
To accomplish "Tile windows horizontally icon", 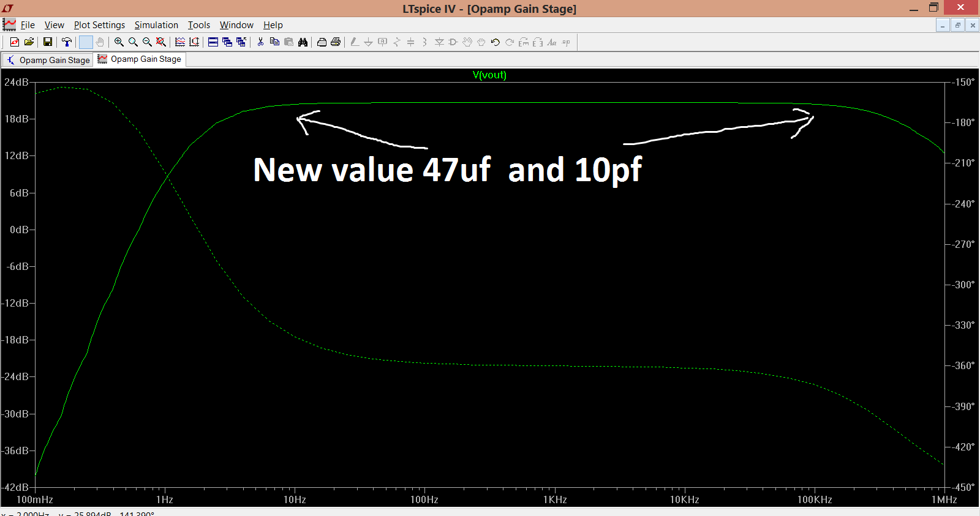I will (x=213, y=42).
